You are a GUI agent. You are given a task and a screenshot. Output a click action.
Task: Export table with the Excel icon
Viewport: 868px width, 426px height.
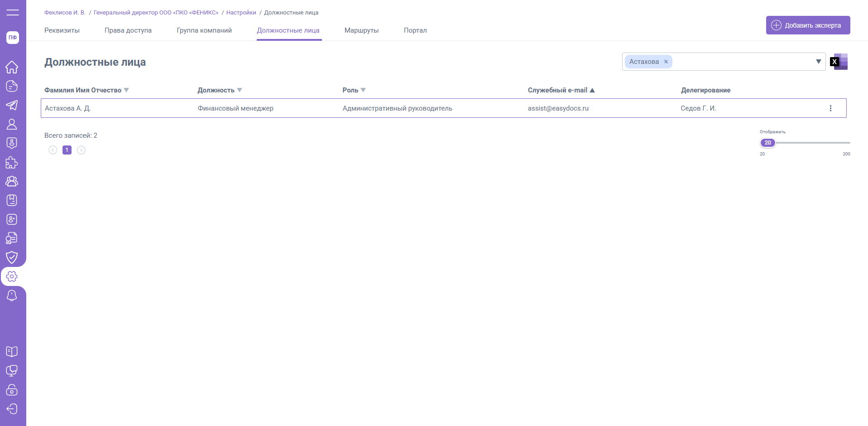tap(839, 62)
